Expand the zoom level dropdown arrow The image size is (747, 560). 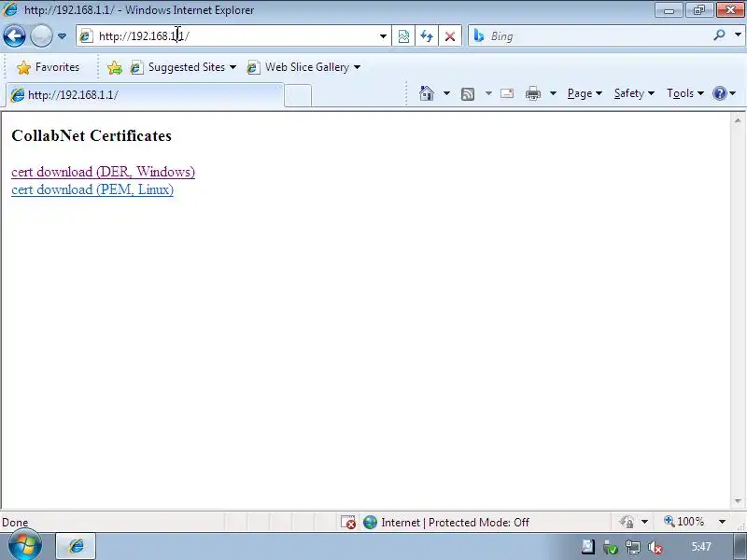[x=722, y=522]
